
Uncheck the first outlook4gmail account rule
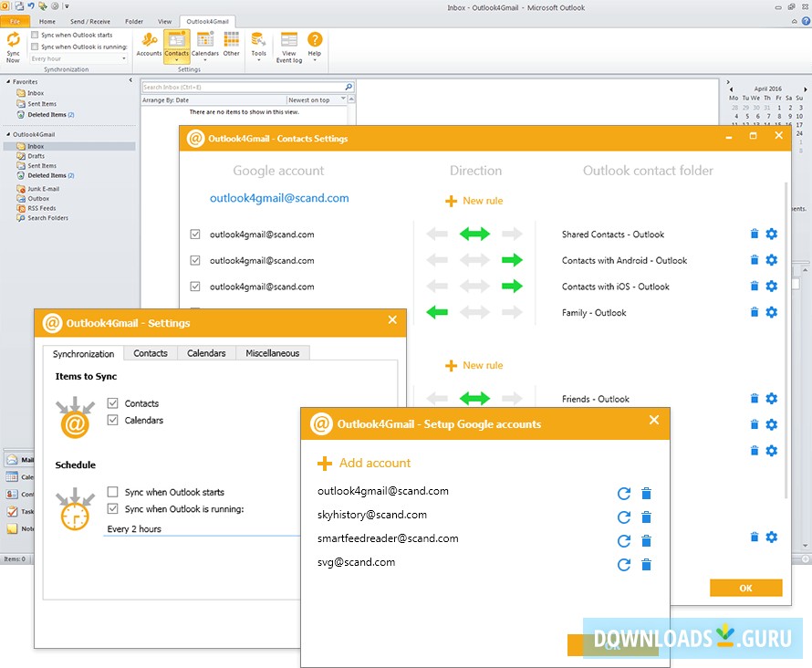[x=194, y=234]
